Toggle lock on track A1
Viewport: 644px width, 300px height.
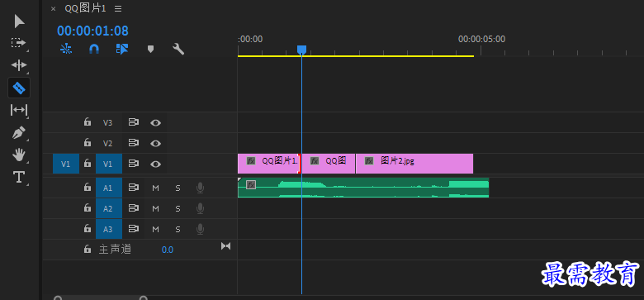(87, 188)
